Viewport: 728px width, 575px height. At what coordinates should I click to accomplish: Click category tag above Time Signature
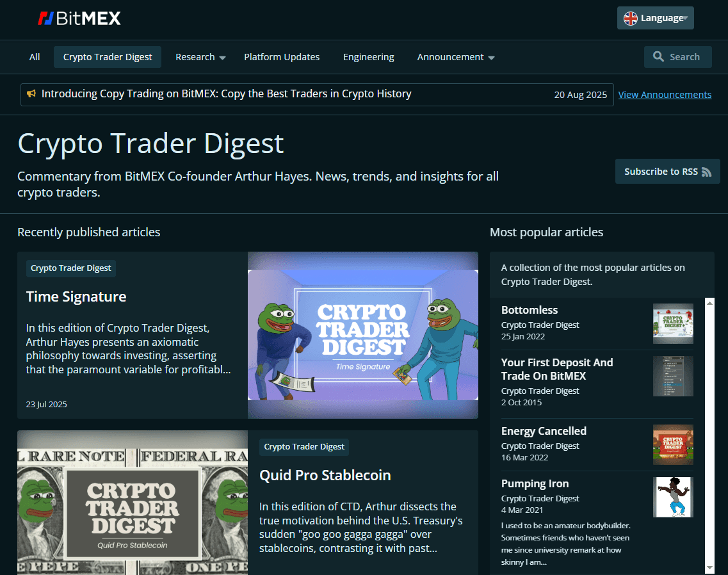[x=70, y=268]
